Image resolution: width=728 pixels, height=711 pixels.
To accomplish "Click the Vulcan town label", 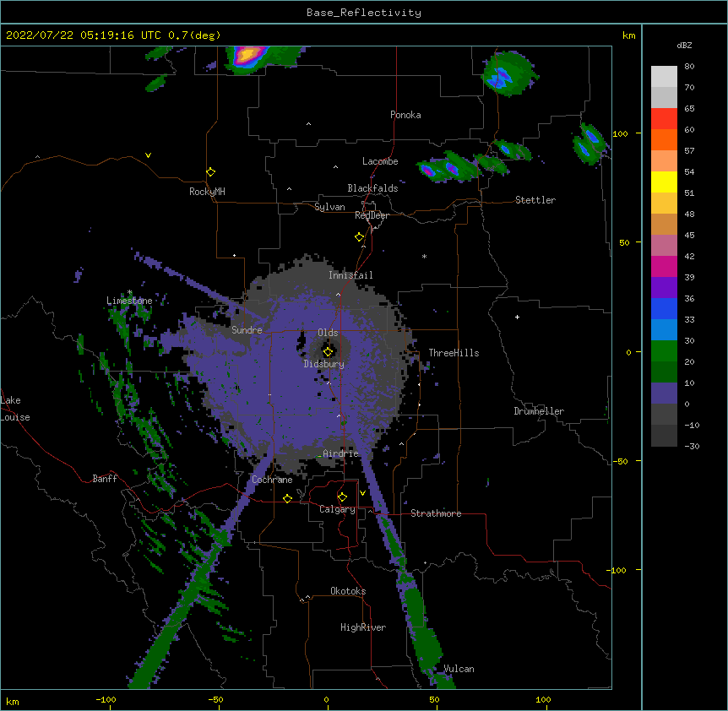I will (459, 669).
